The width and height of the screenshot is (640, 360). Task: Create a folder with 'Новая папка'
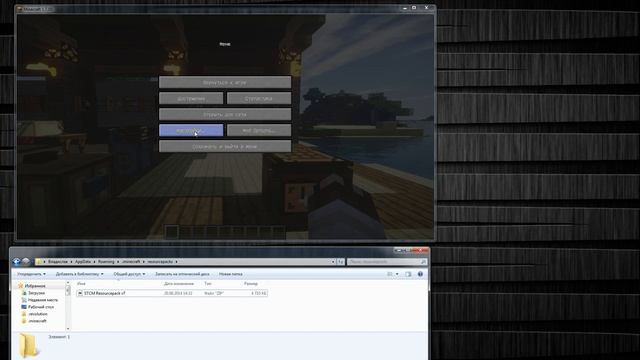click(231, 274)
